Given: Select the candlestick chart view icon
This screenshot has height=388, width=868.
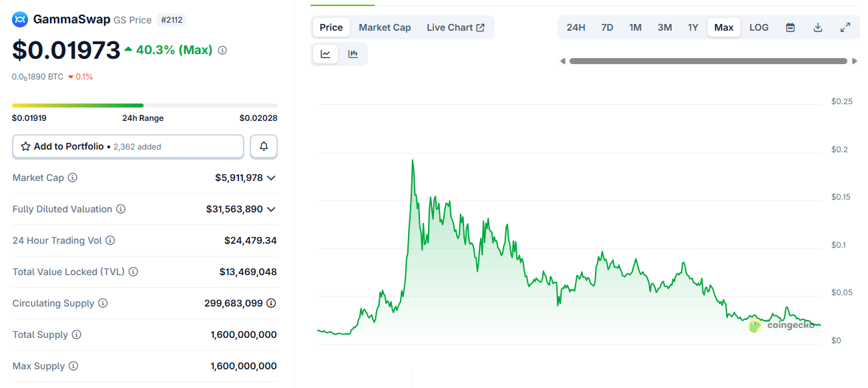Looking at the screenshot, I should (x=353, y=54).
